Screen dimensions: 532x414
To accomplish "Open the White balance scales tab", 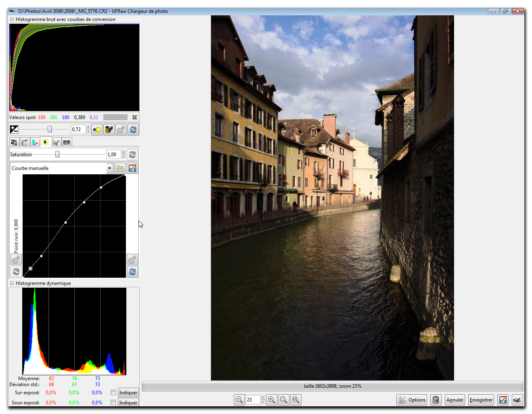I will coord(14,142).
